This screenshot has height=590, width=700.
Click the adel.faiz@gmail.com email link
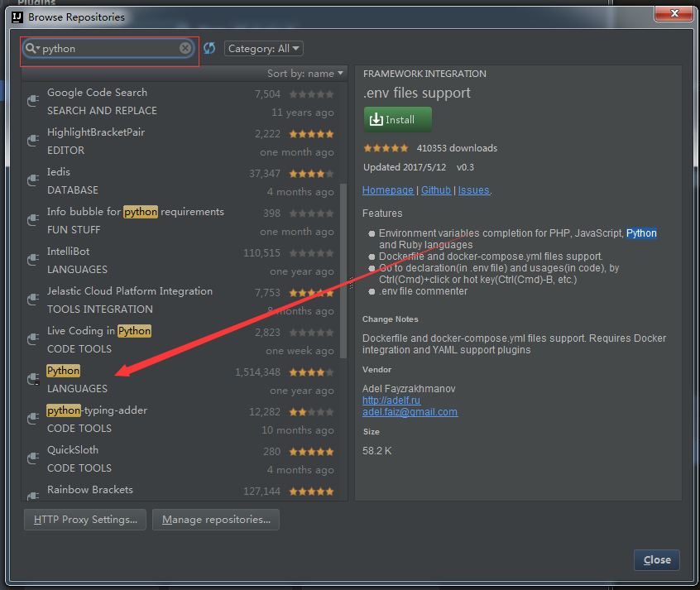point(410,412)
